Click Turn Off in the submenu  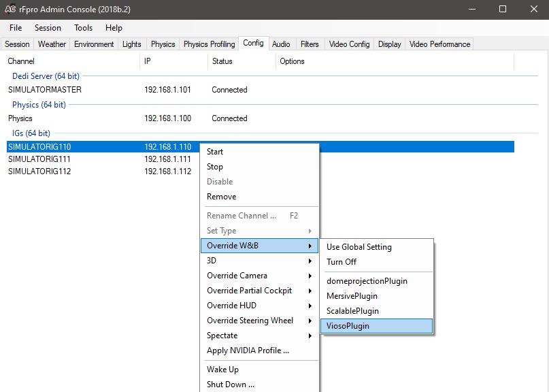click(x=342, y=262)
